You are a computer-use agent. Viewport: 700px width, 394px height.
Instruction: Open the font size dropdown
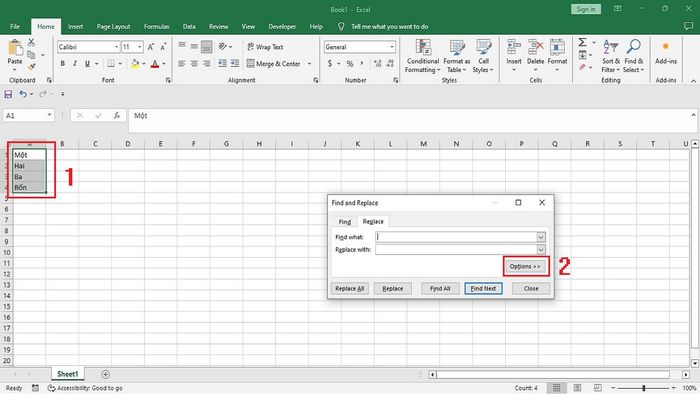pyautogui.click(x=140, y=47)
